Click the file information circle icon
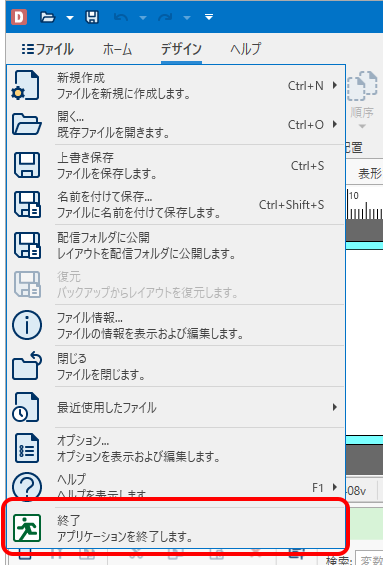The image size is (383, 565). pos(27,325)
